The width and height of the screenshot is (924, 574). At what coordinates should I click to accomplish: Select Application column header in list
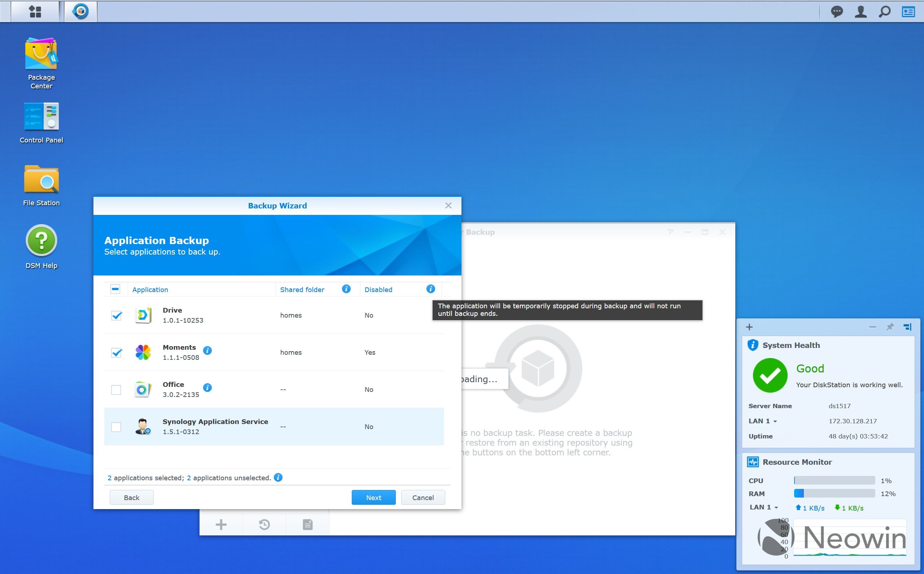(x=149, y=289)
